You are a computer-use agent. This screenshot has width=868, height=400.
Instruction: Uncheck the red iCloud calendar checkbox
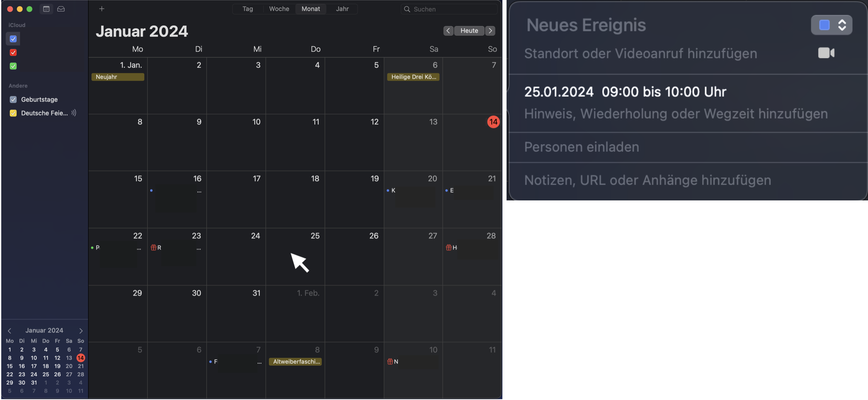tap(13, 52)
